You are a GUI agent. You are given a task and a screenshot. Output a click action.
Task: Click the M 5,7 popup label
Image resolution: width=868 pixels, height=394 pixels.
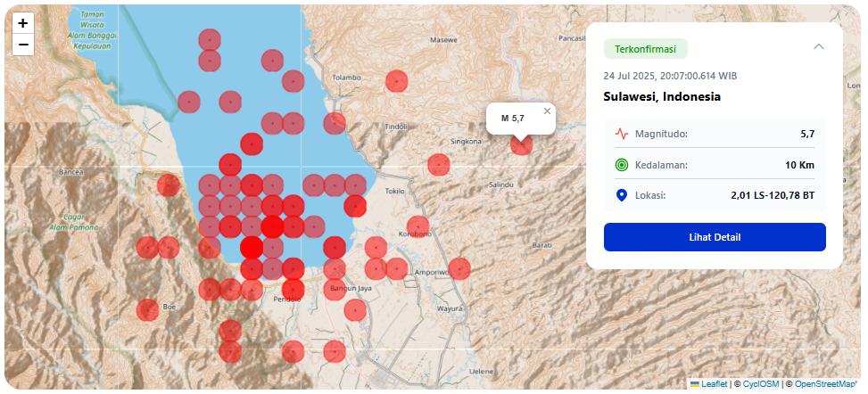513,118
